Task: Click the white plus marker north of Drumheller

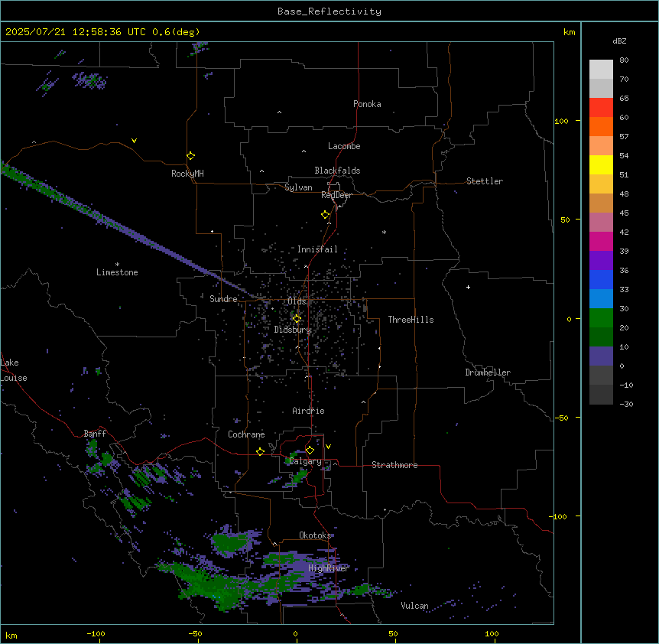Action: [x=468, y=287]
